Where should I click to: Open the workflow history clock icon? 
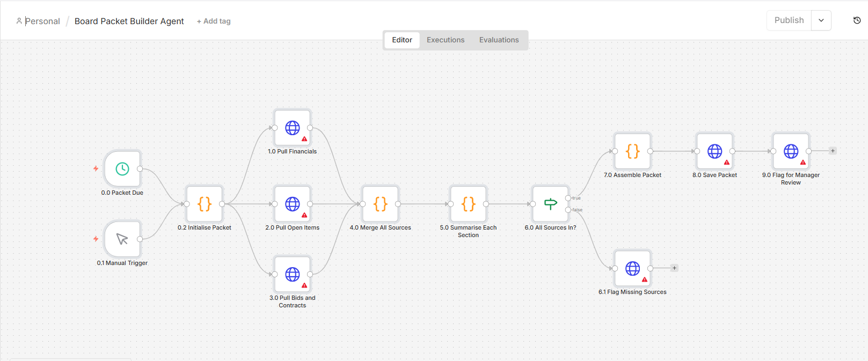(x=857, y=20)
